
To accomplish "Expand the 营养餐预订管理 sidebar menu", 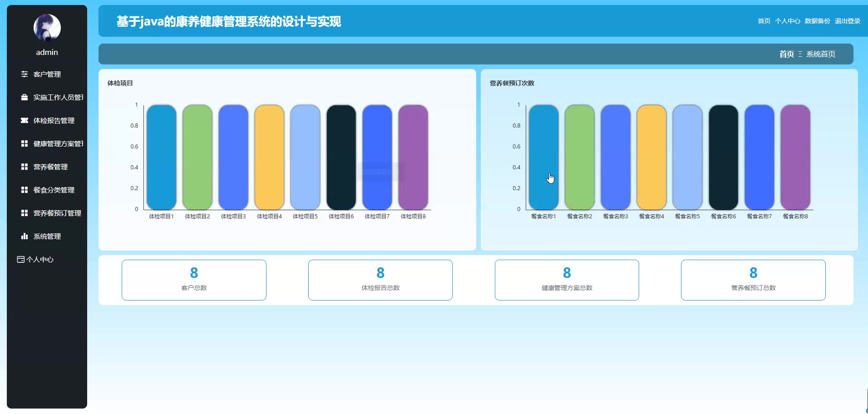I will pyautogui.click(x=57, y=213).
